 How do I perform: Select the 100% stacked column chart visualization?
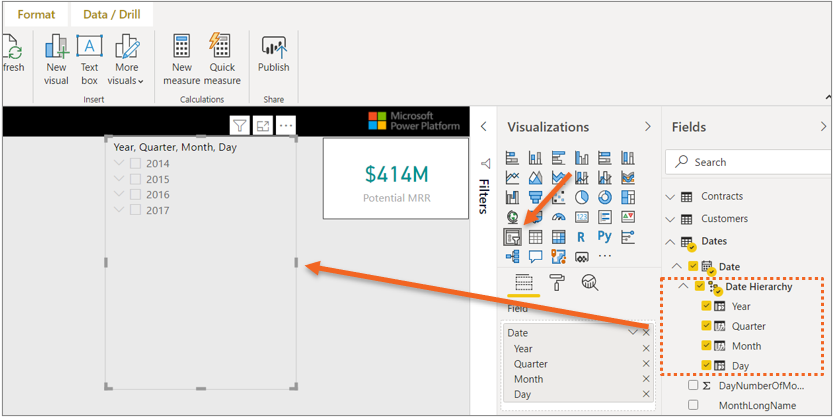click(628, 158)
